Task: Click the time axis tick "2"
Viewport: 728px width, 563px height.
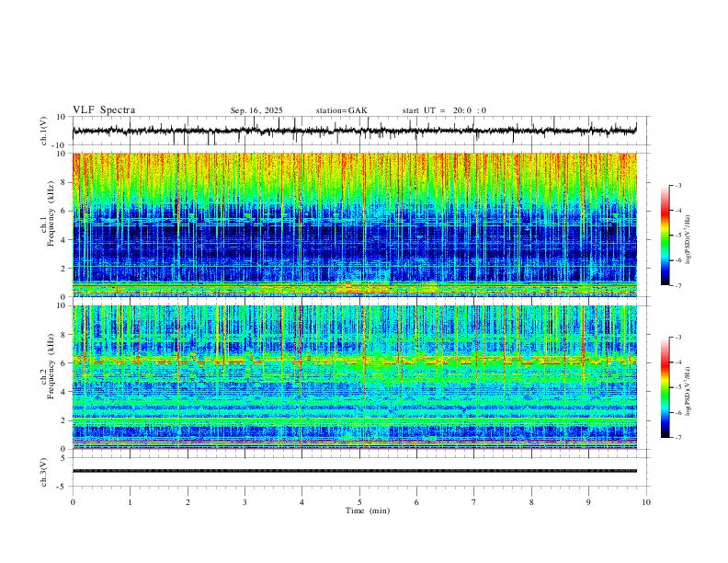Action: click(188, 502)
